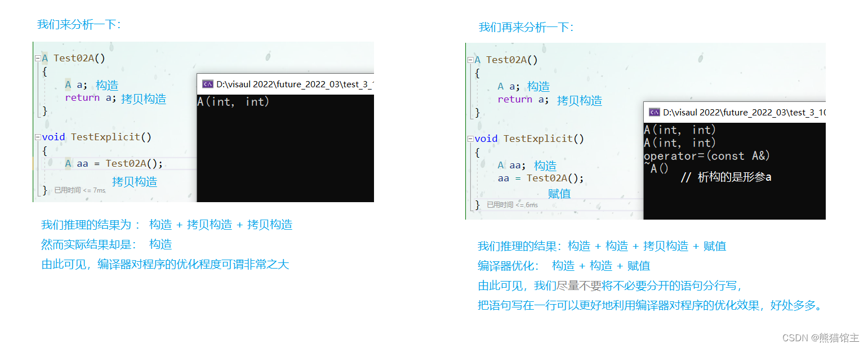The width and height of the screenshot is (868, 348).
Task: Click console icon in right output window title
Action: (655, 112)
